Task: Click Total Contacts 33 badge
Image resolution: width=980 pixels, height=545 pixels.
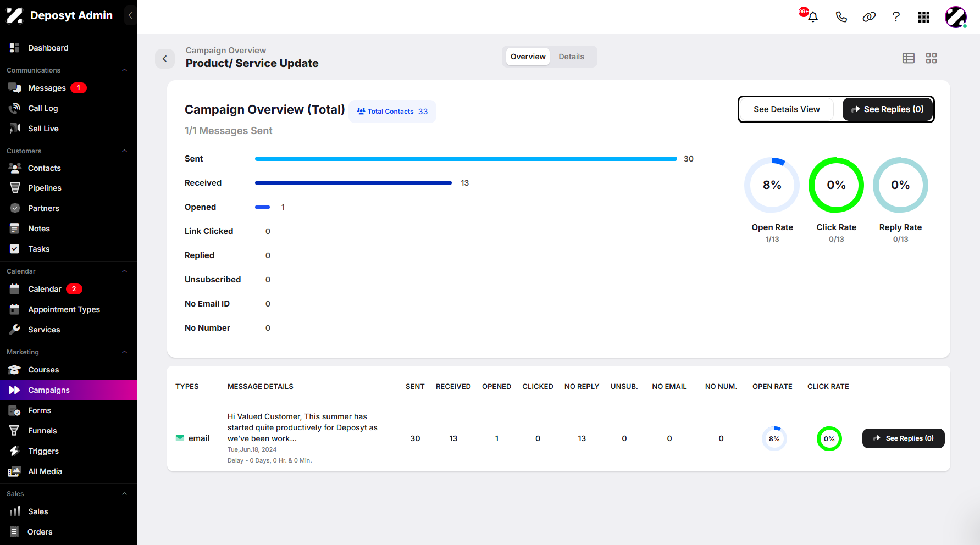Action: click(x=392, y=112)
